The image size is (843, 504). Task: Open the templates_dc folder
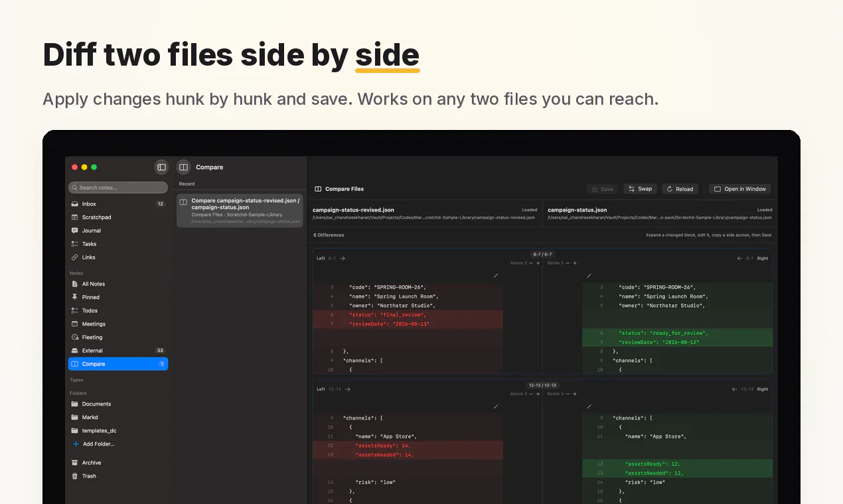click(118, 430)
